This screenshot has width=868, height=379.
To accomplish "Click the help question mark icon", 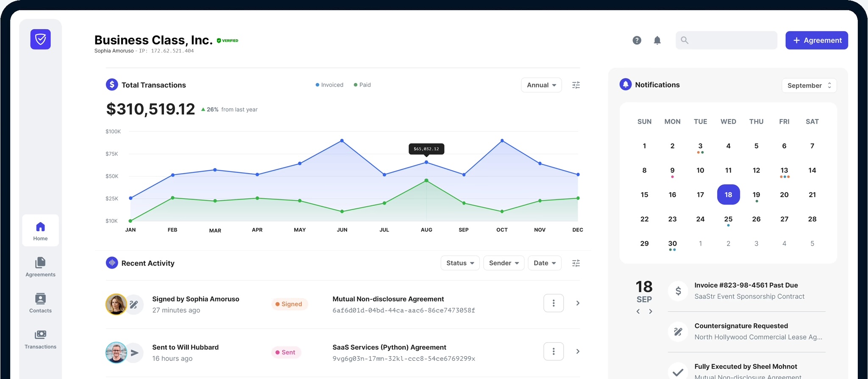I will pos(637,40).
